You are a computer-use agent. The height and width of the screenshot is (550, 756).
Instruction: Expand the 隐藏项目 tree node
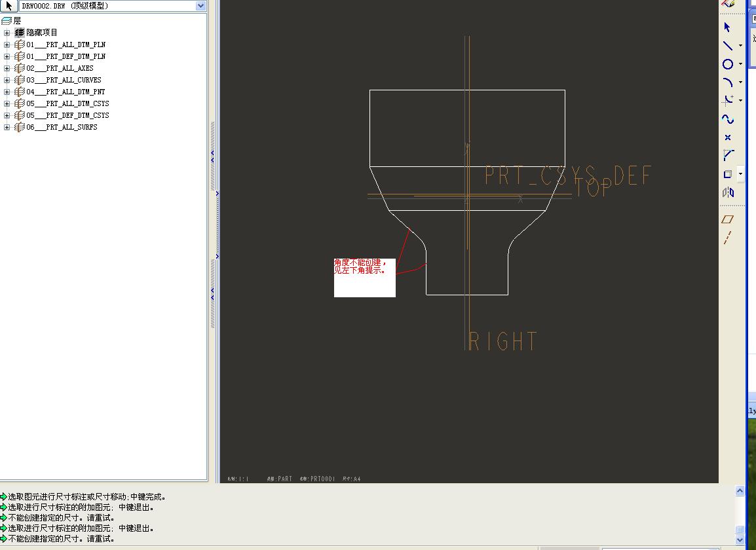[7, 33]
